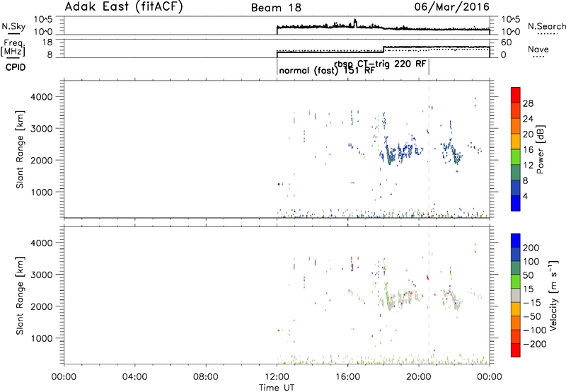The width and height of the screenshot is (566, 392).
Task: Click the 'Nave' legend label
Action: click(538, 49)
